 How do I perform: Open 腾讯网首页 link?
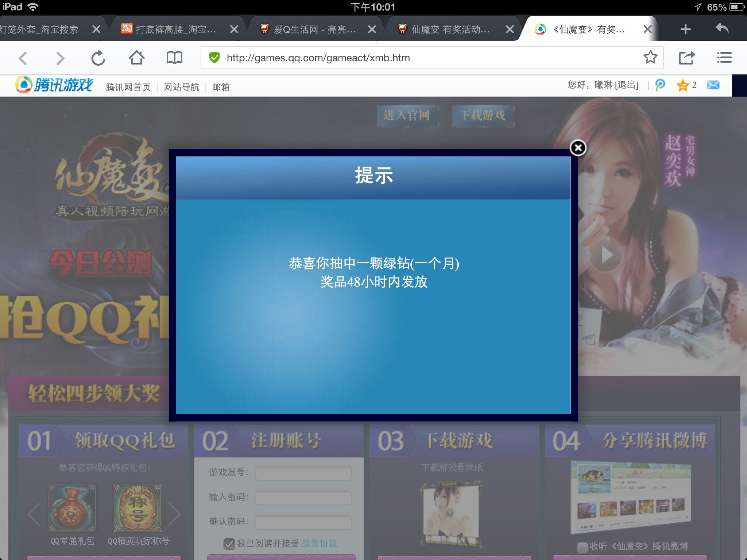click(128, 87)
